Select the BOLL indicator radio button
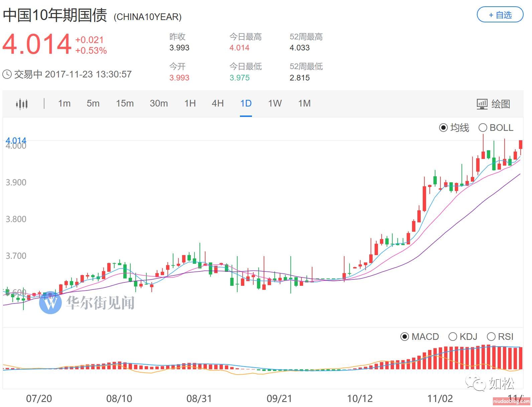Screen dimensions: 532x407 coord(483,128)
